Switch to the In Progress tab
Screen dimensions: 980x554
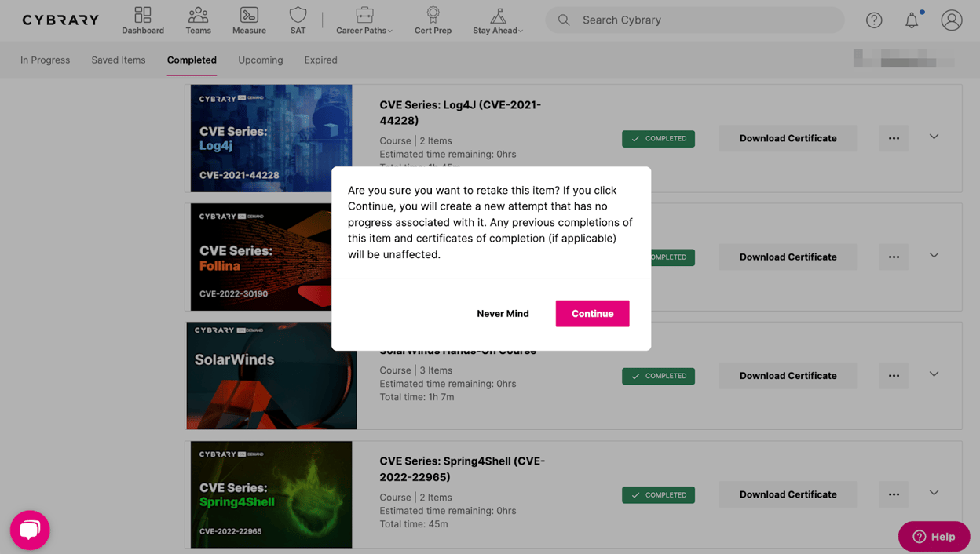[45, 60]
